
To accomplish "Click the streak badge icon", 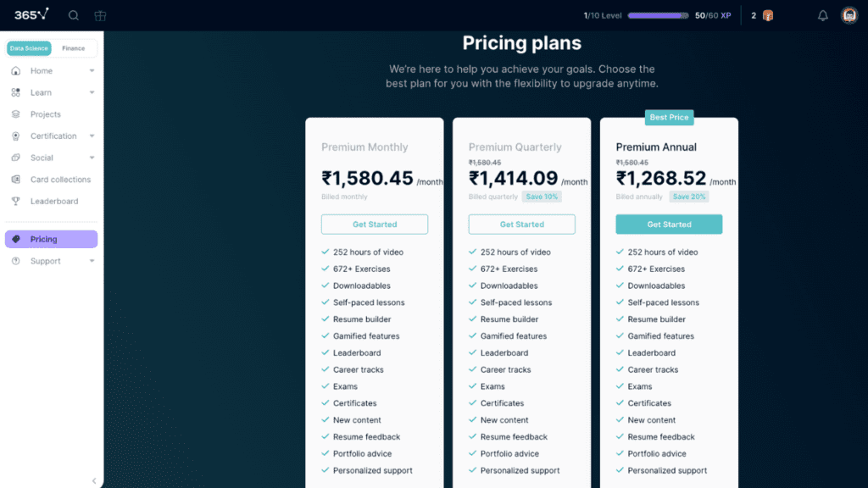I will point(768,15).
